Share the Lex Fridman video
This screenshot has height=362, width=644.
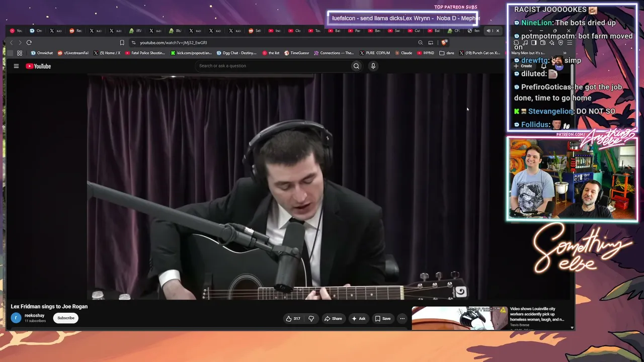click(333, 319)
